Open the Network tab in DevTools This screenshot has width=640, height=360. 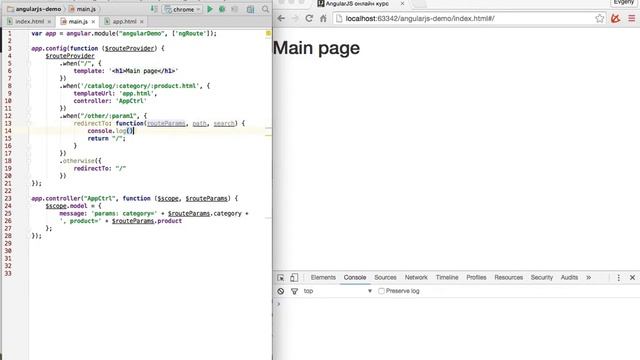click(416, 278)
